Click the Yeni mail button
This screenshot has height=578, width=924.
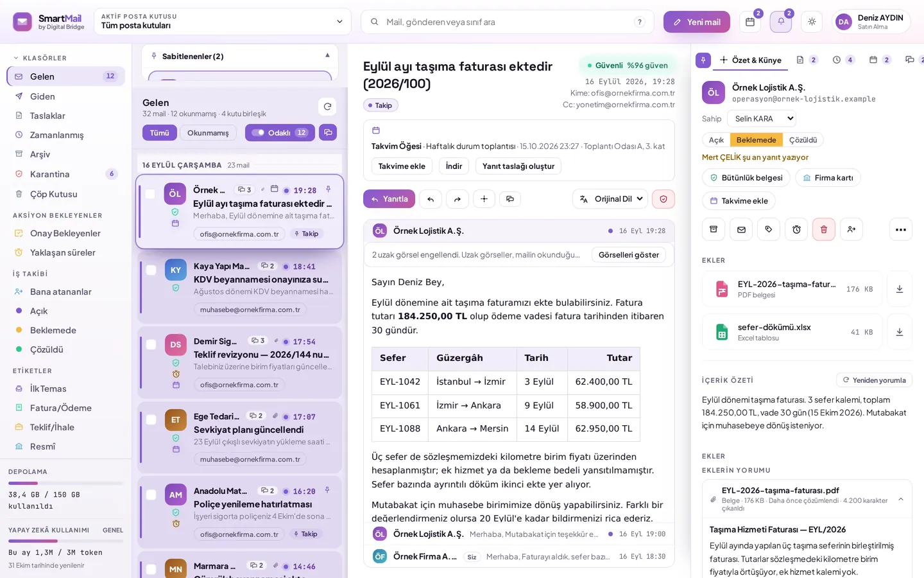pos(697,22)
